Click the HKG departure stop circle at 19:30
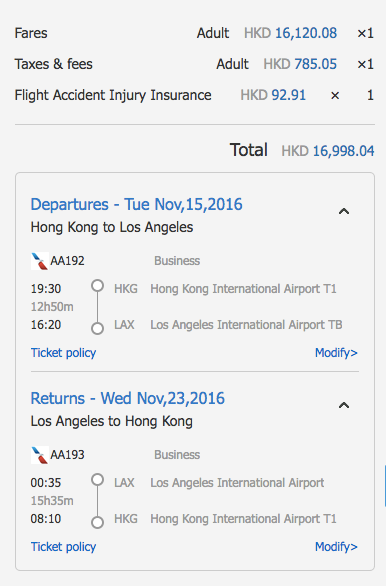 98,286
